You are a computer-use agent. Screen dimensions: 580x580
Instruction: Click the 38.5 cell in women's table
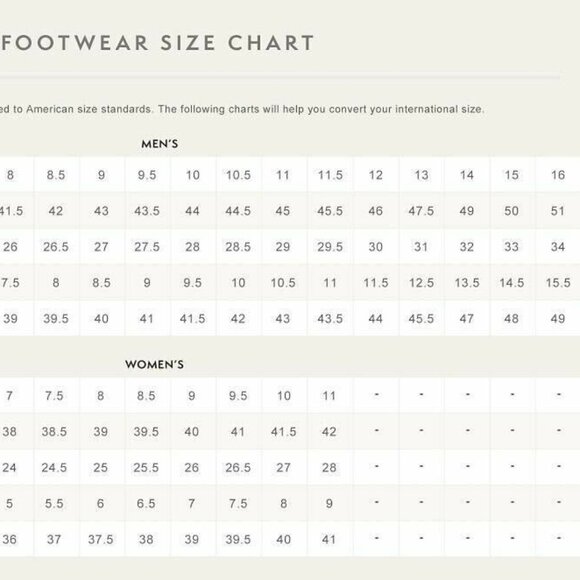54,431
